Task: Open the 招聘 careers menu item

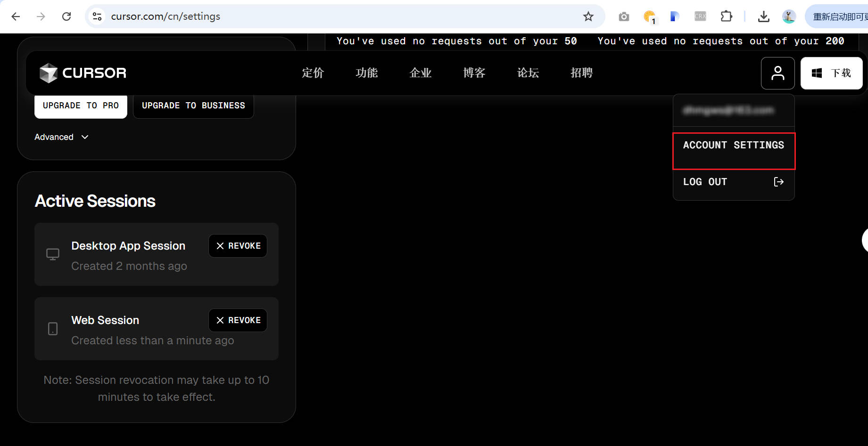Action: coord(582,73)
